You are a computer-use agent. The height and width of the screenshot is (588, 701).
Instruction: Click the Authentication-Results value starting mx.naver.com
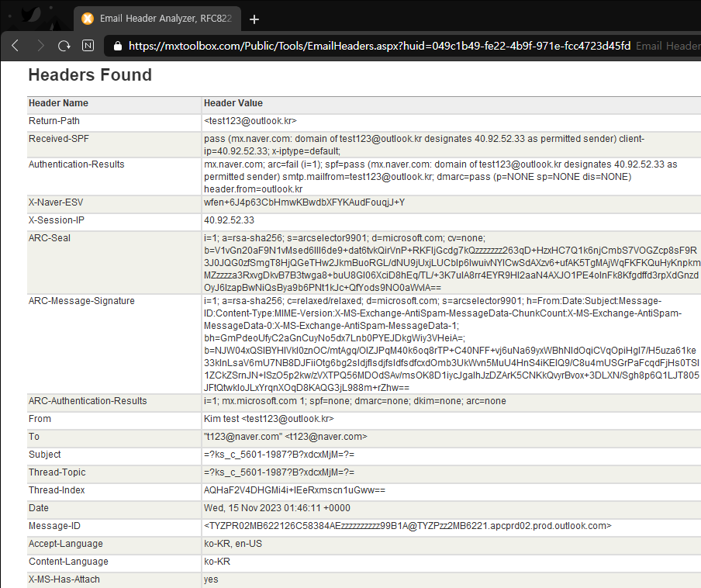(x=440, y=177)
